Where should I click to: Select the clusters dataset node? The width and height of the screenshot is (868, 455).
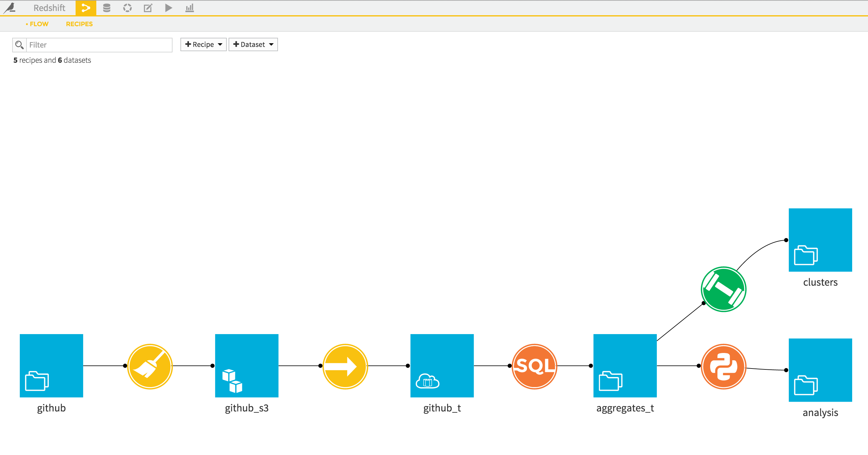820,240
